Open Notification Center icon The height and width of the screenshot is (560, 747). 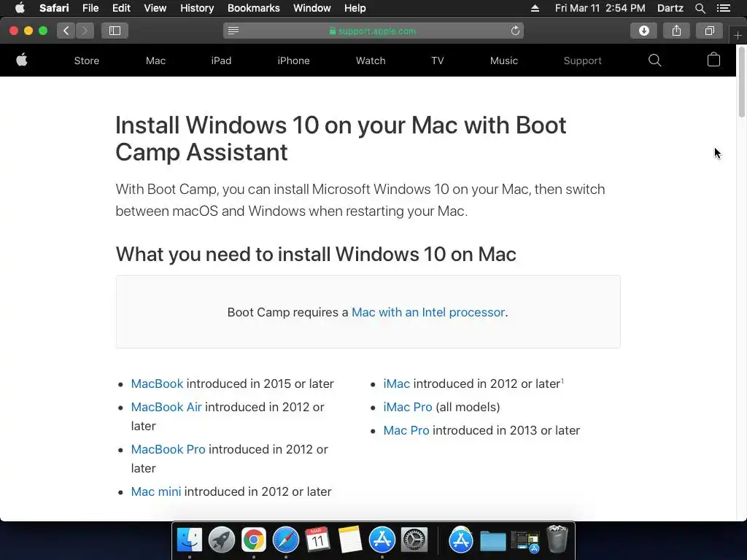(723, 8)
